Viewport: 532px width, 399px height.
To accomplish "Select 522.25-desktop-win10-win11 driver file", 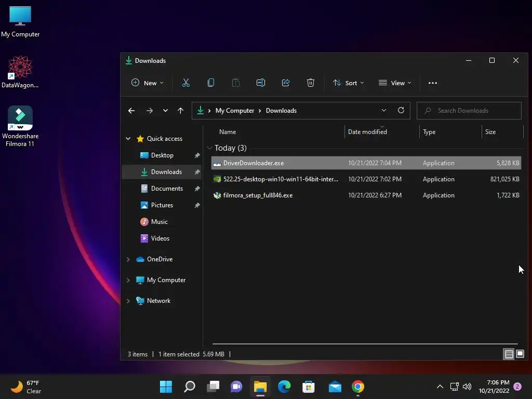I will coord(366,179).
